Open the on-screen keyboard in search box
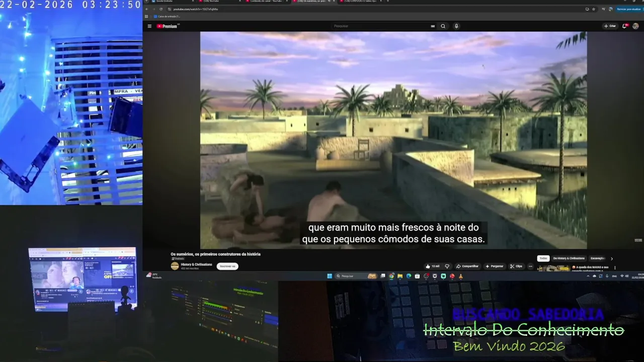 point(433,26)
